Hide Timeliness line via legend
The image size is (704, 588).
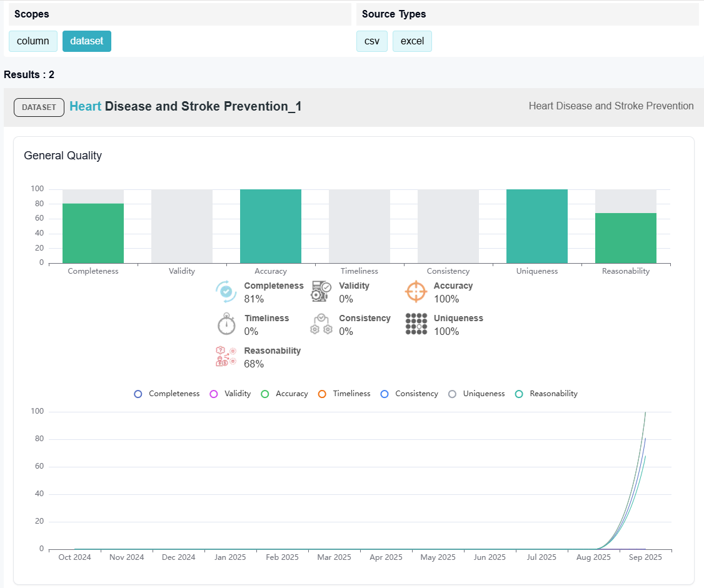[344, 394]
